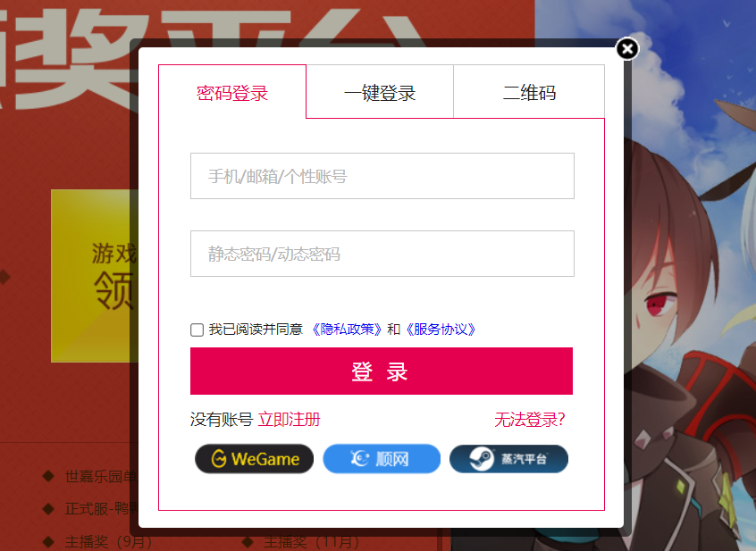Click the 顺网 logo icon
This screenshot has width=756, height=551.
359,458
